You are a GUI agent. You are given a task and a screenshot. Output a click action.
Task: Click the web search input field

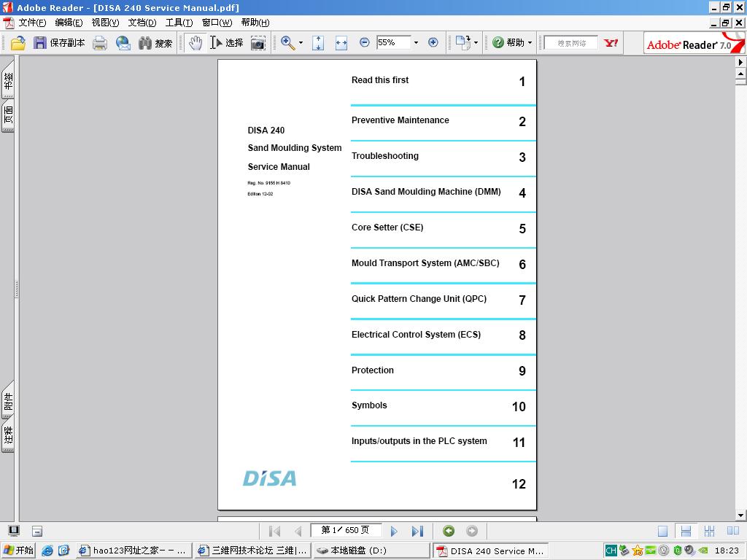[571, 43]
